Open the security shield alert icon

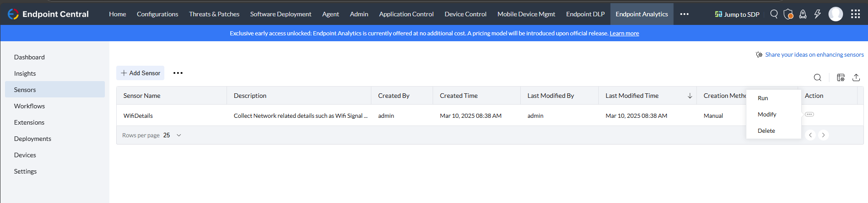tap(789, 14)
